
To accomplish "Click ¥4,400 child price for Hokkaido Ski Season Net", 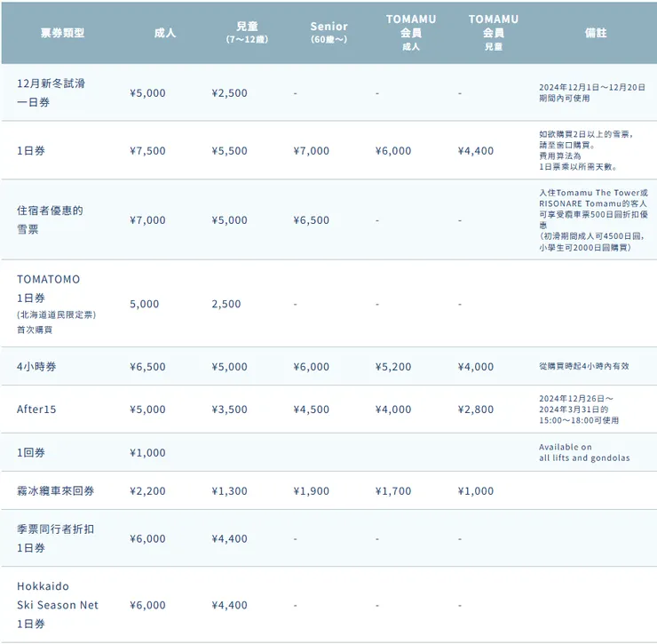I will tap(229, 606).
